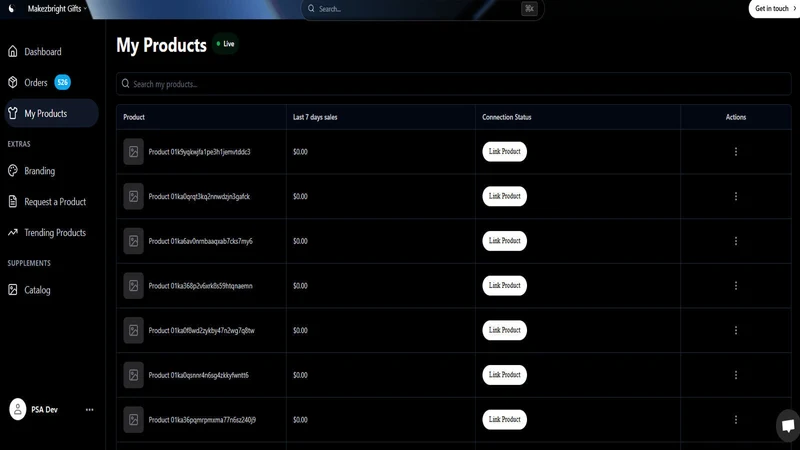Link Product for 01ka0qsnnr4n6sg4zkkyfwntt6
This screenshot has width=800, height=450.
(505, 375)
